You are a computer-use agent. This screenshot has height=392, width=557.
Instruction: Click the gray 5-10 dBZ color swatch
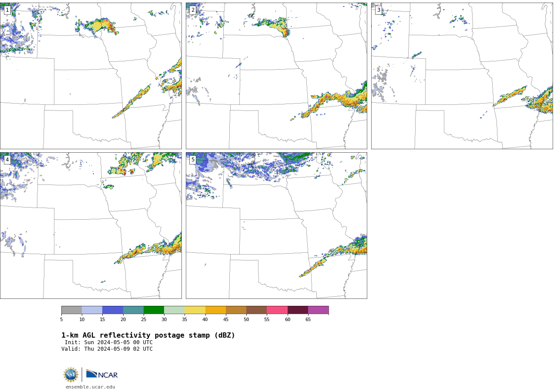point(71,310)
